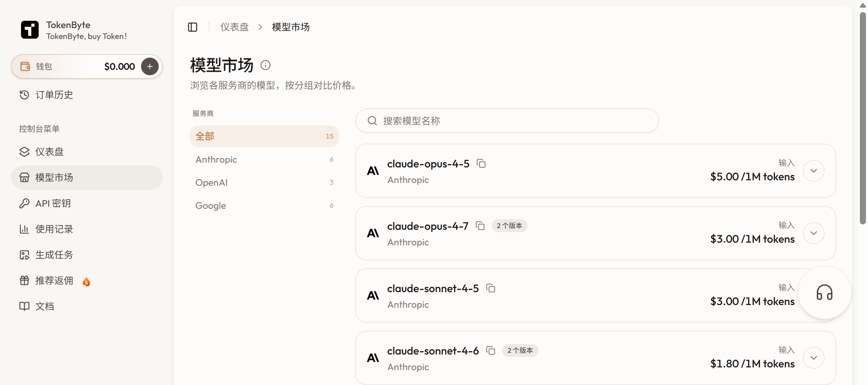Filter models by 全部 providers
The image size is (868, 385).
click(x=264, y=136)
